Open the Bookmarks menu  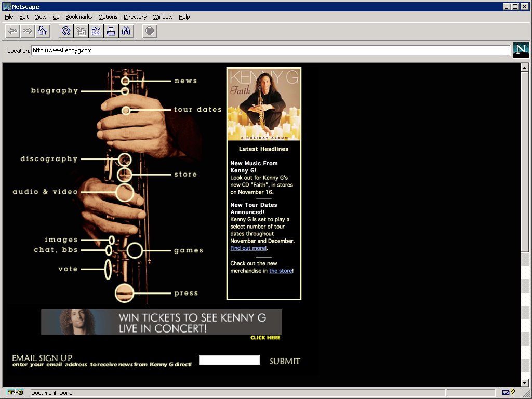click(78, 17)
